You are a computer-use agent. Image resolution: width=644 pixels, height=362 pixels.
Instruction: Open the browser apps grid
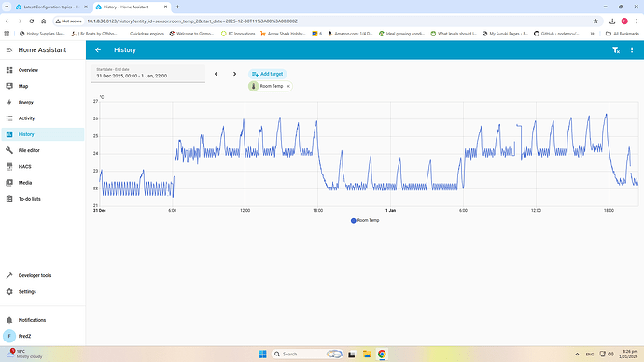(7, 34)
